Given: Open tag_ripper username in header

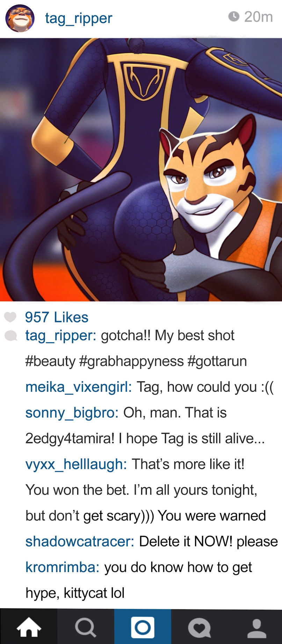Looking at the screenshot, I should point(79,18).
